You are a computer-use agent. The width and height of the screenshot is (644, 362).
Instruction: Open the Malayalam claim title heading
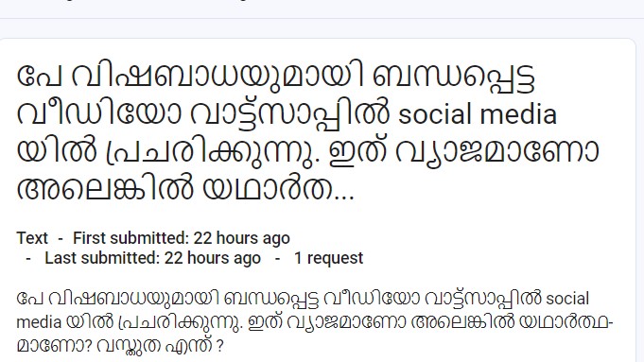(x=308, y=132)
